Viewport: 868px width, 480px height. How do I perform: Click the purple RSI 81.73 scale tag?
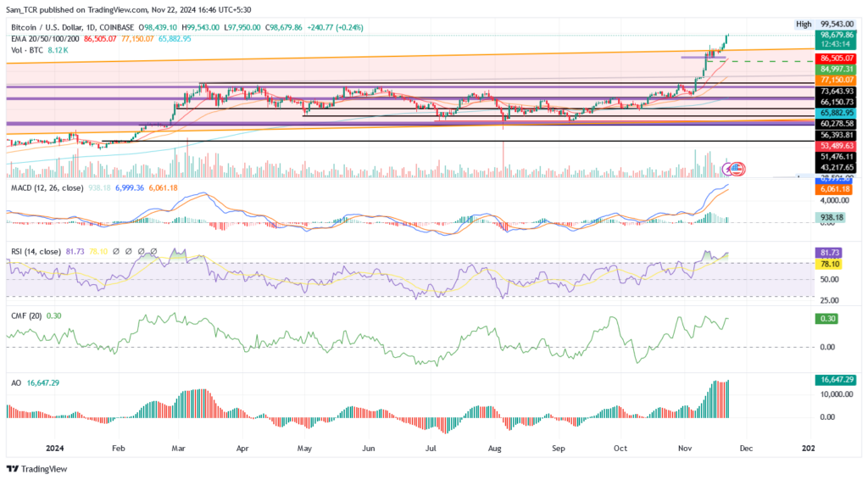829,253
